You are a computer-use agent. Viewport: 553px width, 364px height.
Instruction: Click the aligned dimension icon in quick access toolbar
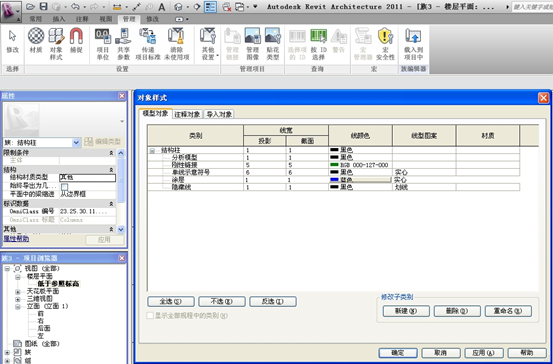117,7
